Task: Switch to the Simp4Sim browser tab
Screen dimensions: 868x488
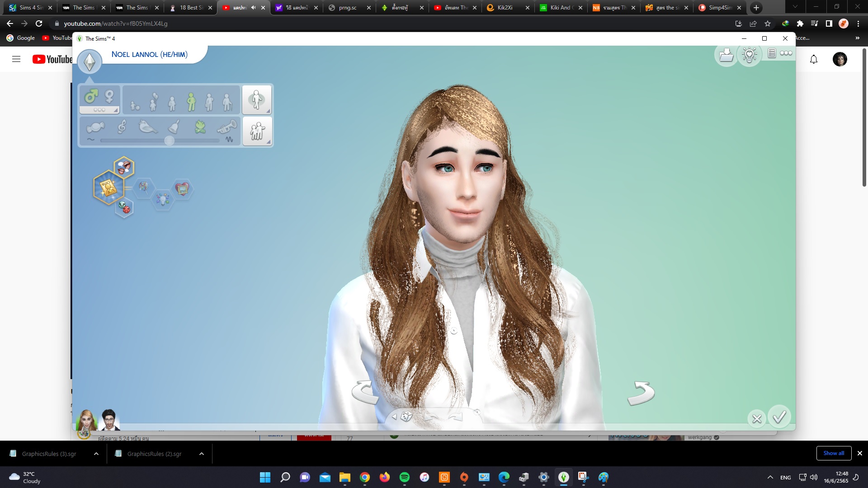Action: click(x=720, y=8)
